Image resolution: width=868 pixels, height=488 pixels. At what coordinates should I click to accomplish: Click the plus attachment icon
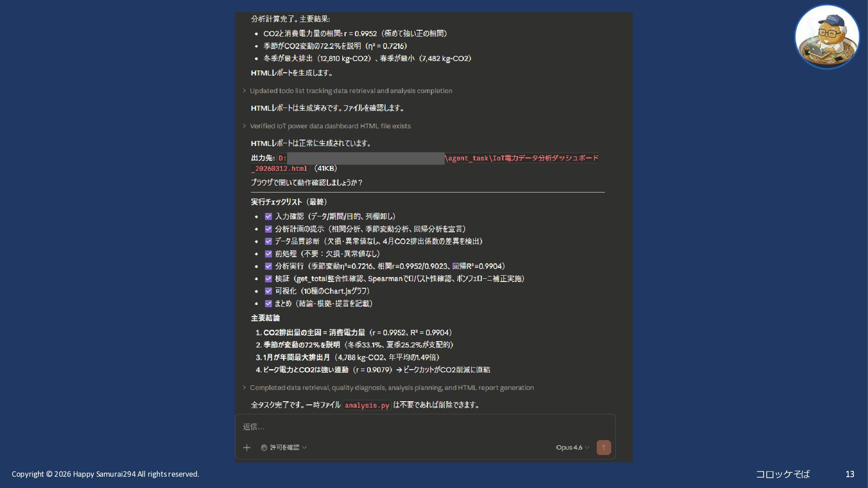[247, 448]
